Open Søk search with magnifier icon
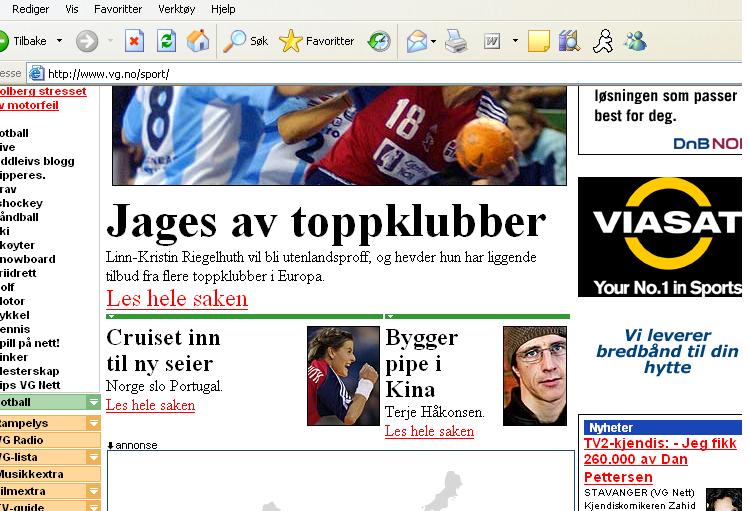The width and height of the screenshot is (749, 511). point(246,41)
